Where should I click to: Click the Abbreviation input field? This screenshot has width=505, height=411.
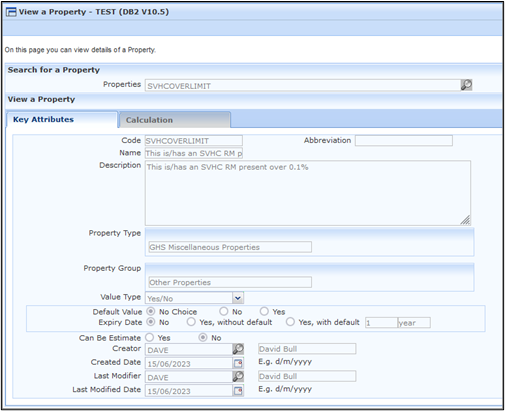404,141
